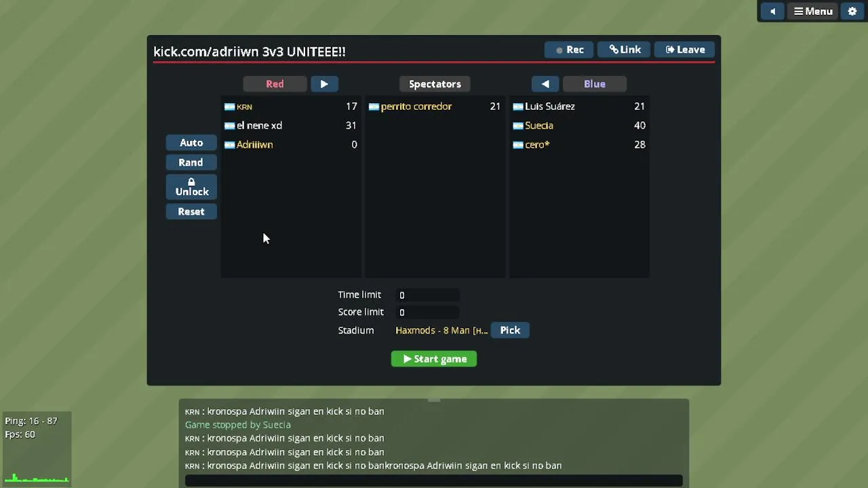This screenshot has height=488, width=868.
Task: Click the Red team header
Action: (275, 84)
